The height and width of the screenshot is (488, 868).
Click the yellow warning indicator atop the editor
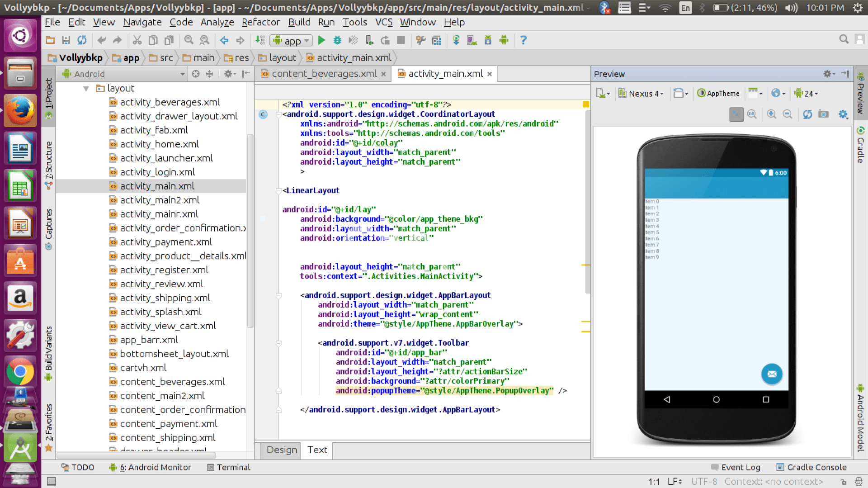585,104
